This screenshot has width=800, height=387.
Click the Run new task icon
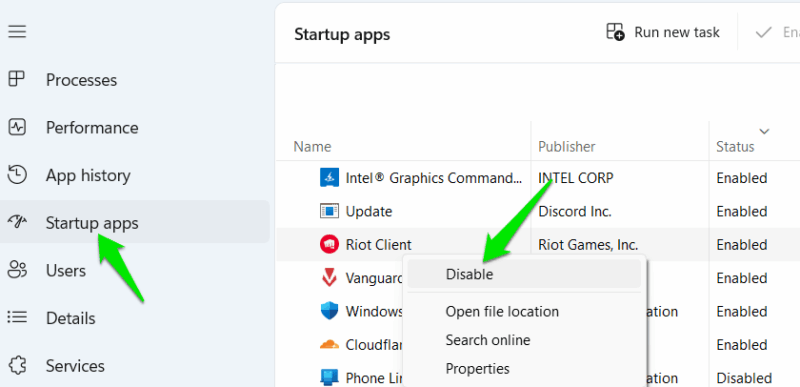tap(615, 32)
